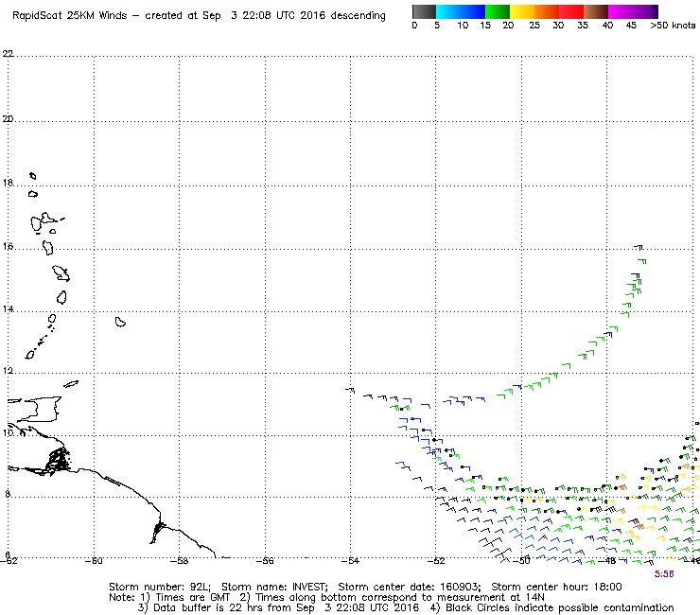The width and height of the screenshot is (700, 615).
Task: Click the longitude label '-48'
Action: pyautogui.click(x=607, y=561)
